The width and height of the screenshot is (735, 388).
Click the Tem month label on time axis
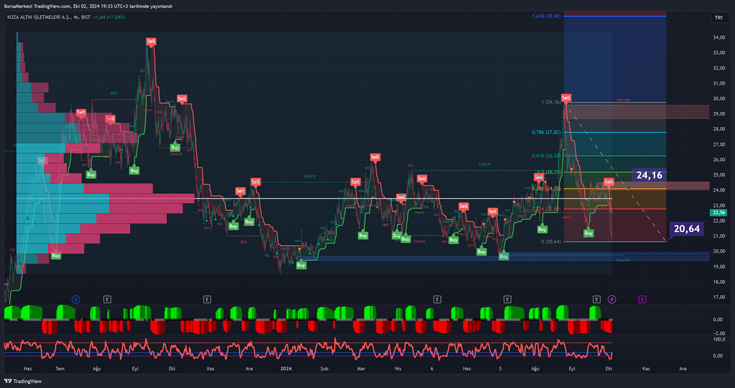point(60,369)
